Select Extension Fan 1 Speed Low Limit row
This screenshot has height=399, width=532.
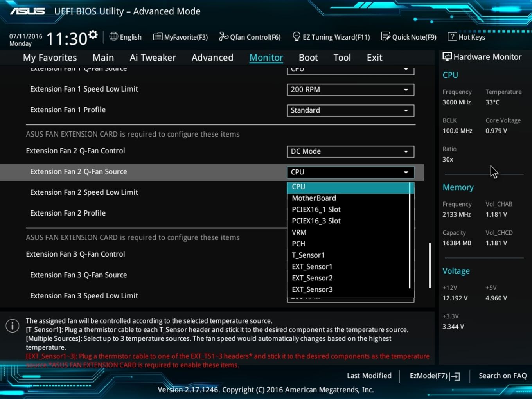click(x=212, y=89)
